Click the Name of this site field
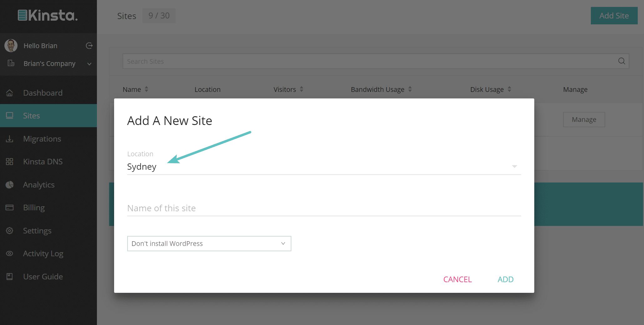Viewport: 644px width, 325px height. click(324, 208)
